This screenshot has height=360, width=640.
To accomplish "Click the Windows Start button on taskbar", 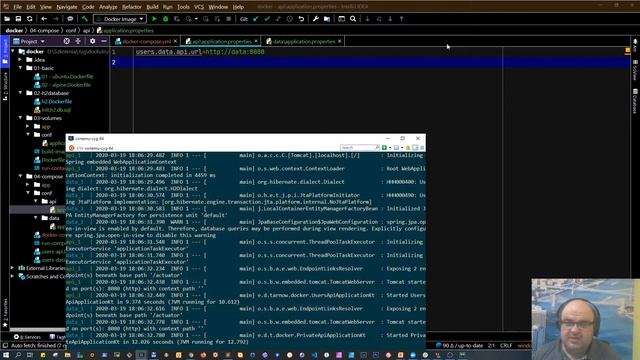I will 6,355.
